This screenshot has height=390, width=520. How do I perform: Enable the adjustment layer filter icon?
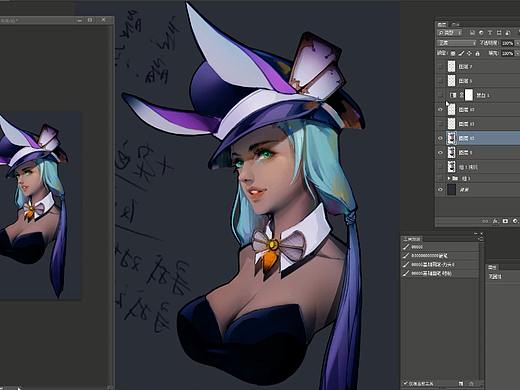point(481,33)
